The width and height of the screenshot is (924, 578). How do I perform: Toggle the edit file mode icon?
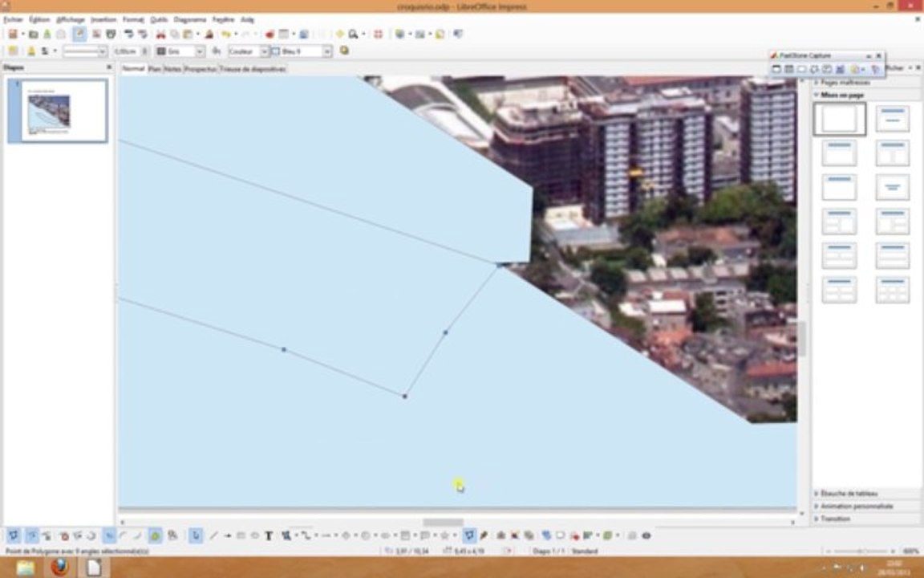pos(79,35)
